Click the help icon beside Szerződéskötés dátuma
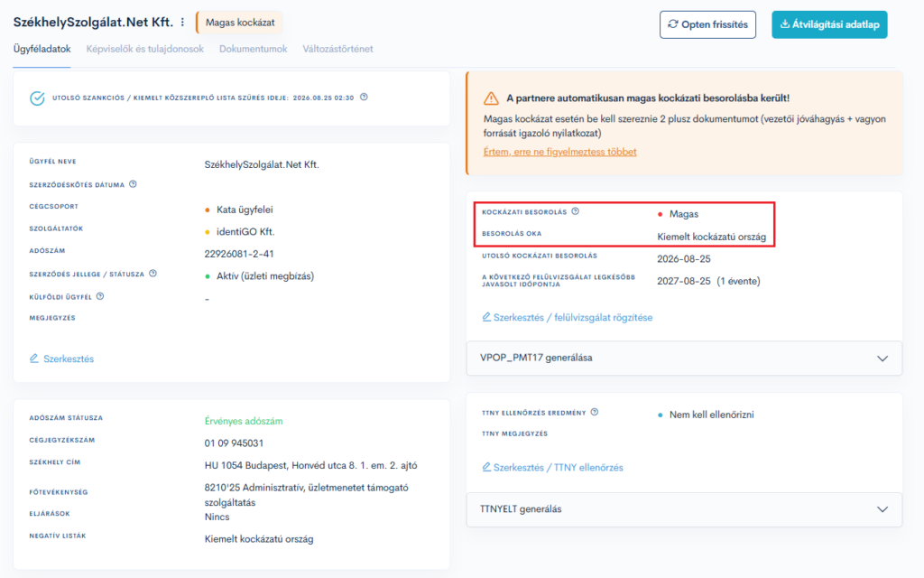Image resolution: width=924 pixels, height=578 pixels. click(134, 184)
